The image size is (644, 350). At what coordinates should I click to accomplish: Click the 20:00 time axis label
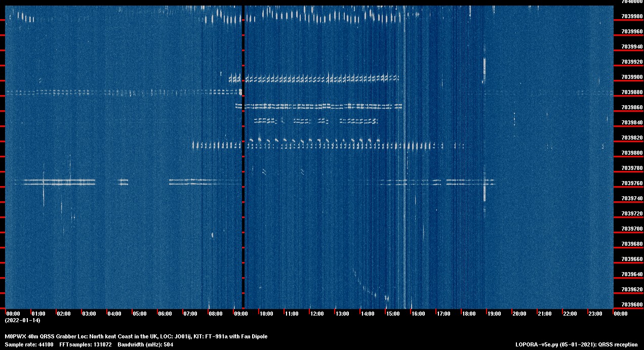(x=519, y=314)
